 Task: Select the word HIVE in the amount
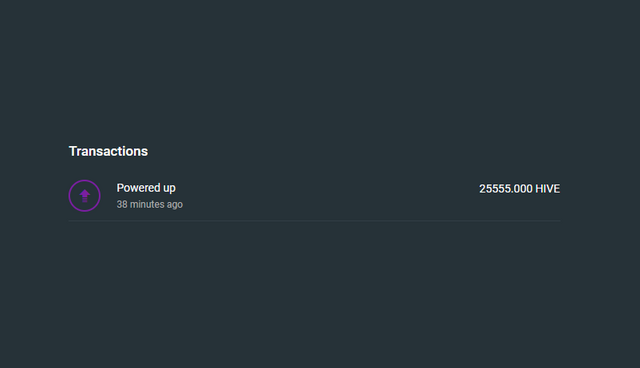(547, 189)
